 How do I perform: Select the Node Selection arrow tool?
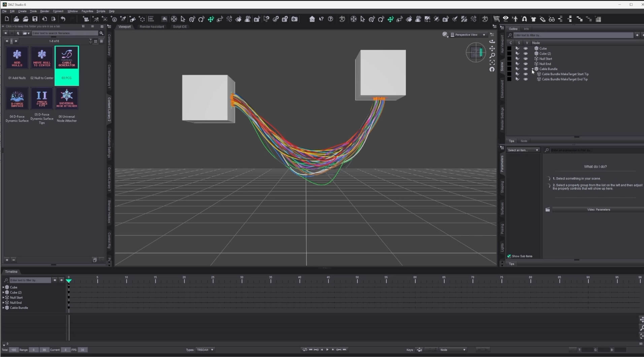click(x=183, y=19)
